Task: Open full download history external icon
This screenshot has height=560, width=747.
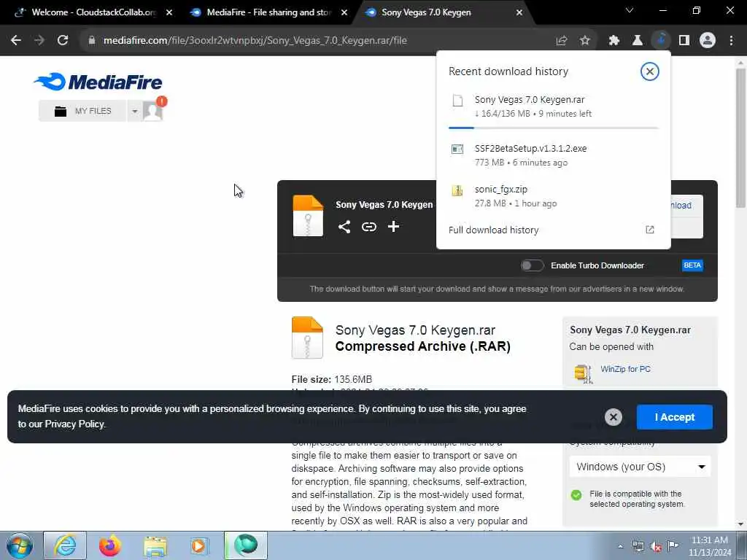Action: pyautogui.click(x=650, y=230)
